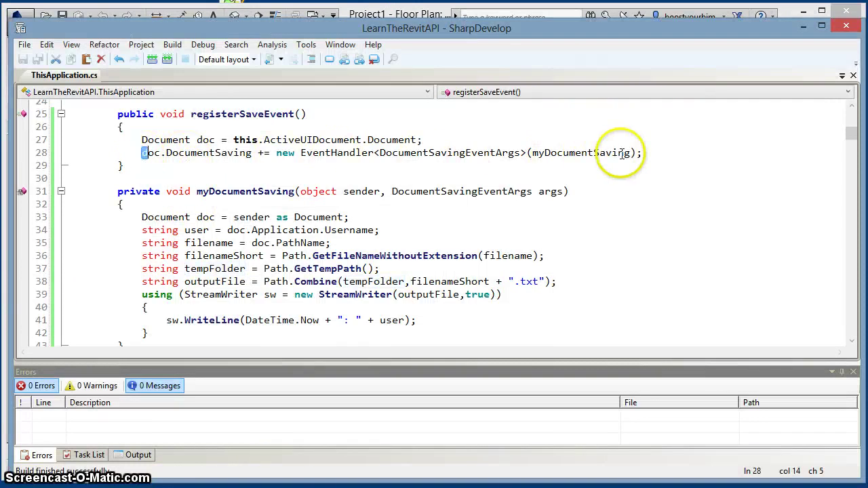
Task: Click the Undo arrow icon
Action: click(x=119, y=60)
